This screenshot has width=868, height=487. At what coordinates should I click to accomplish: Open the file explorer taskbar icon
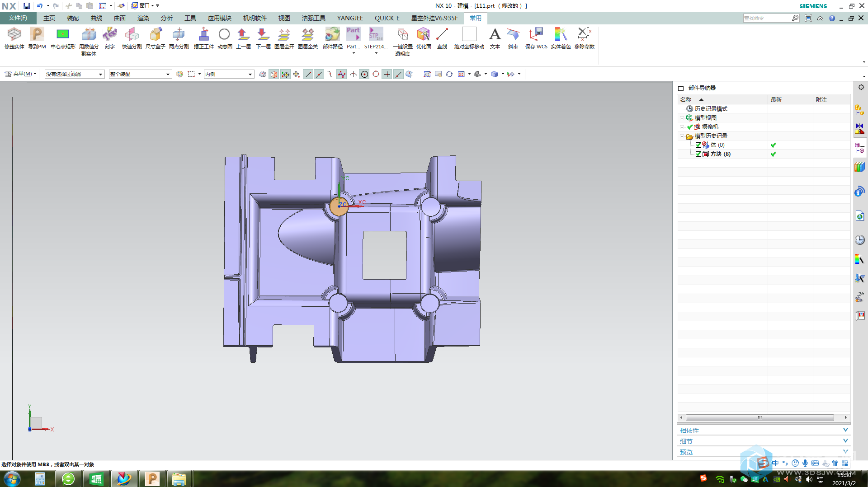tap(179, 479)
